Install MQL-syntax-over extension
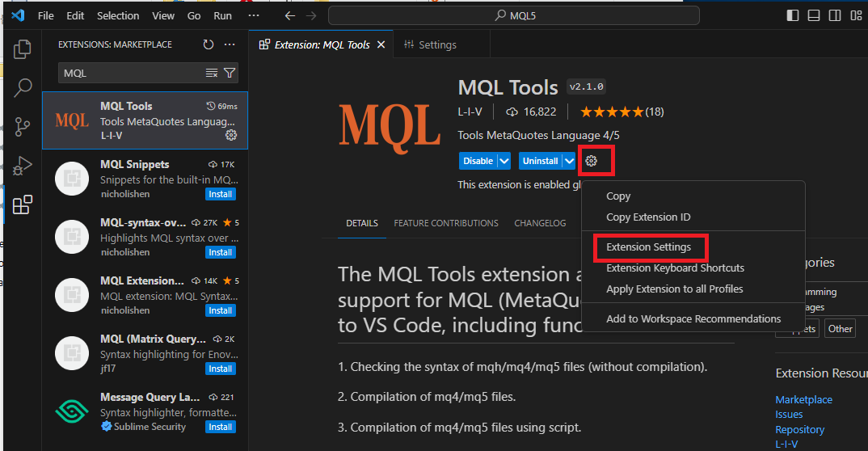Viewport: 868px width, 451px height. tap(221, 252)
